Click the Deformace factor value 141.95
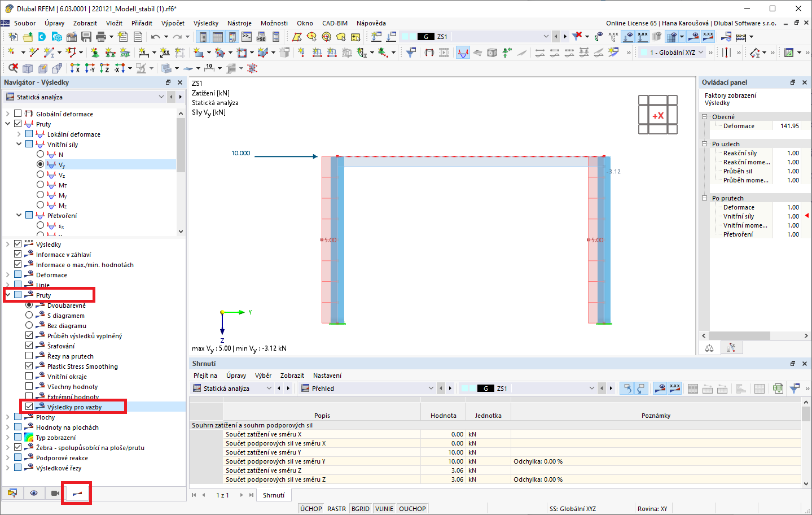812x515 pixels. point(790,126)
